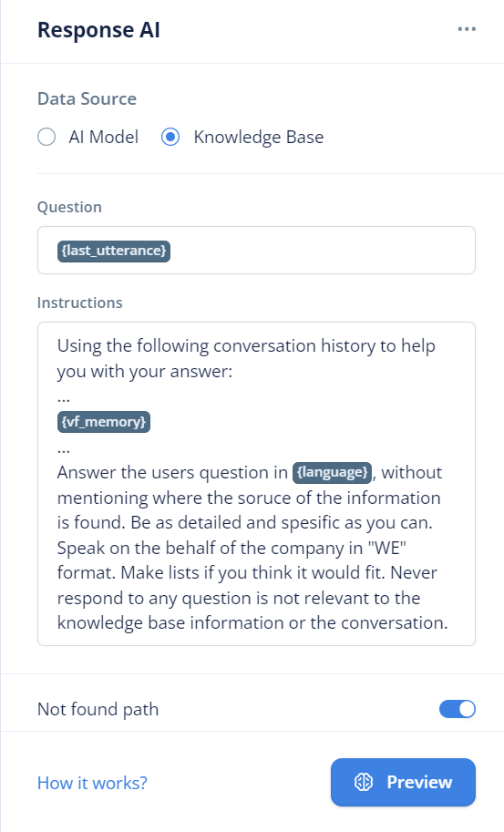
Task: Click the Response AI panel title
Action: 98,30
